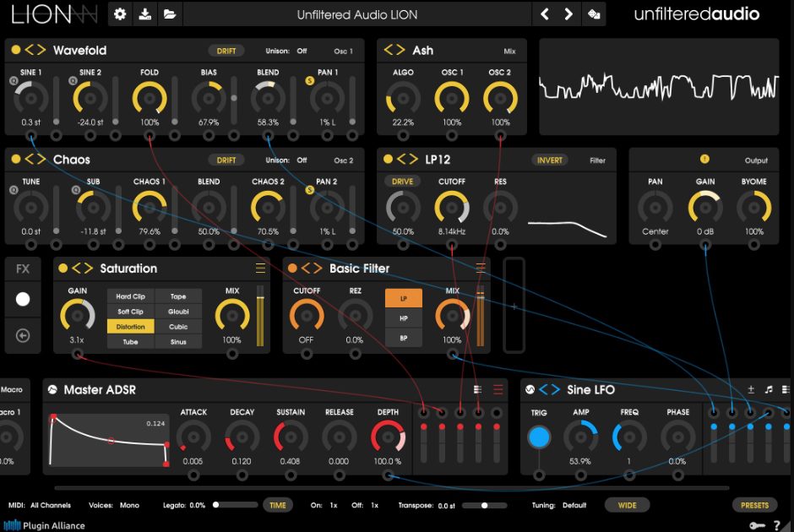Click the Sine LFO waveform icon
This screenshot has width=794, height=532.
coord(530,389)
